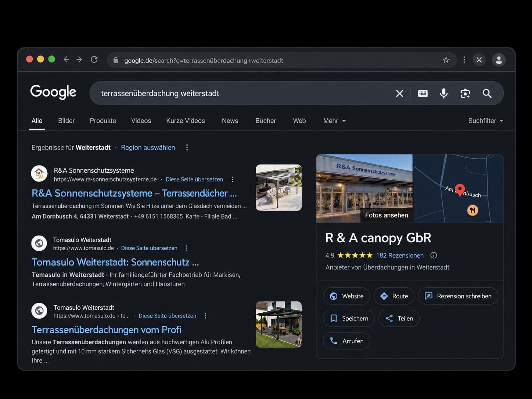Open the Suchfilter dropdown
This screenshot has width=532, height=399.
[486, 121]
